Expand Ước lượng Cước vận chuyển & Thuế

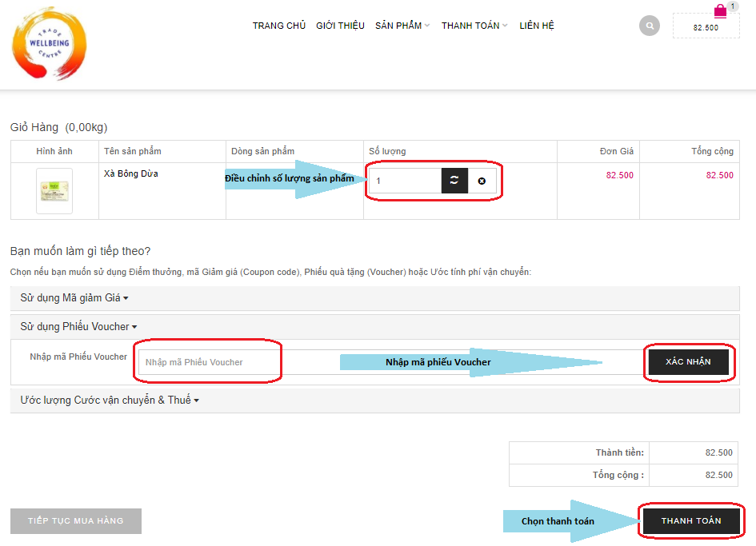109,400
